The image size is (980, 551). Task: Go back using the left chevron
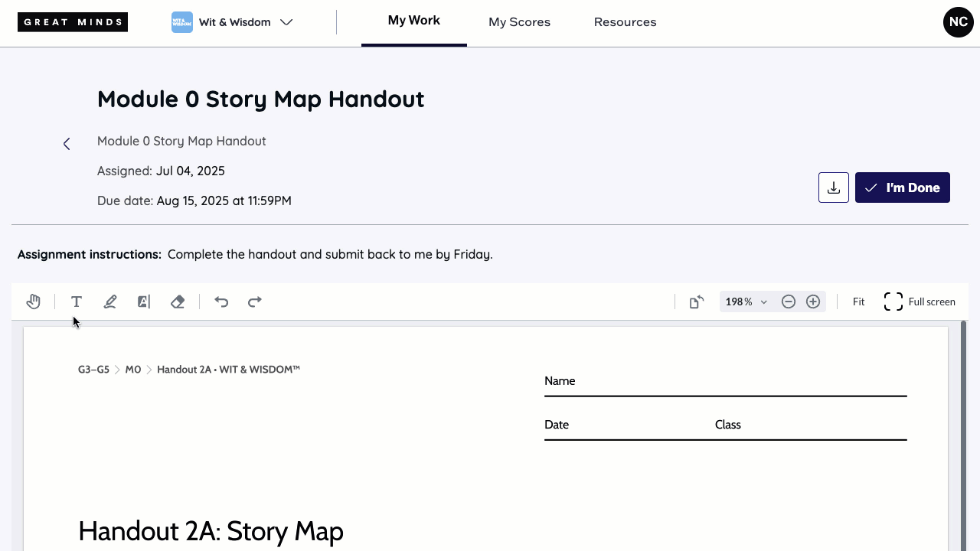tap(67, 144)
